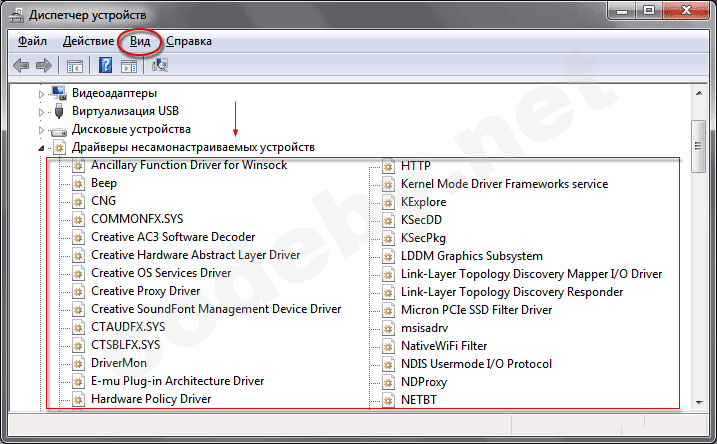Select the Виртуализация USB category
This screenshot has width=717, height=444.
(x=125, y=111)
